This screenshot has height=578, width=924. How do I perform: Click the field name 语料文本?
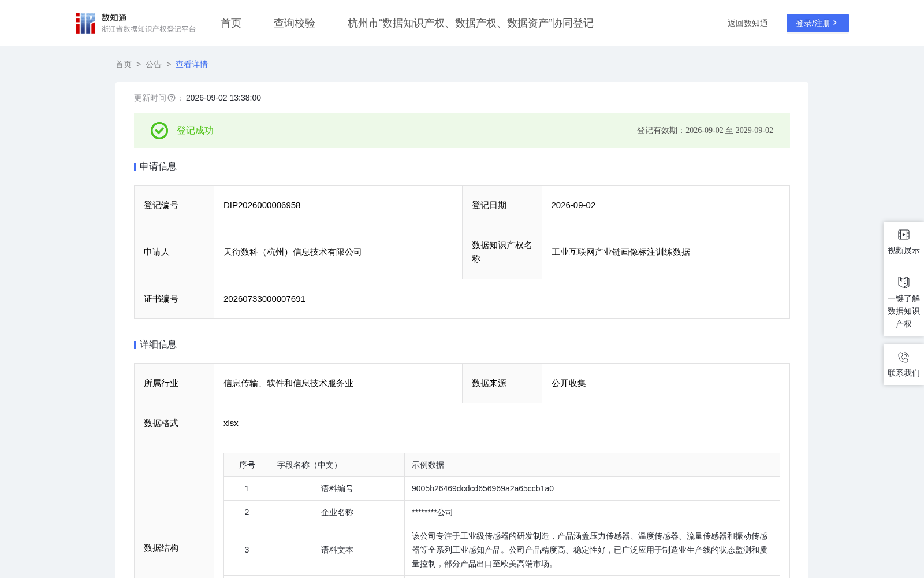pos(337,550)
